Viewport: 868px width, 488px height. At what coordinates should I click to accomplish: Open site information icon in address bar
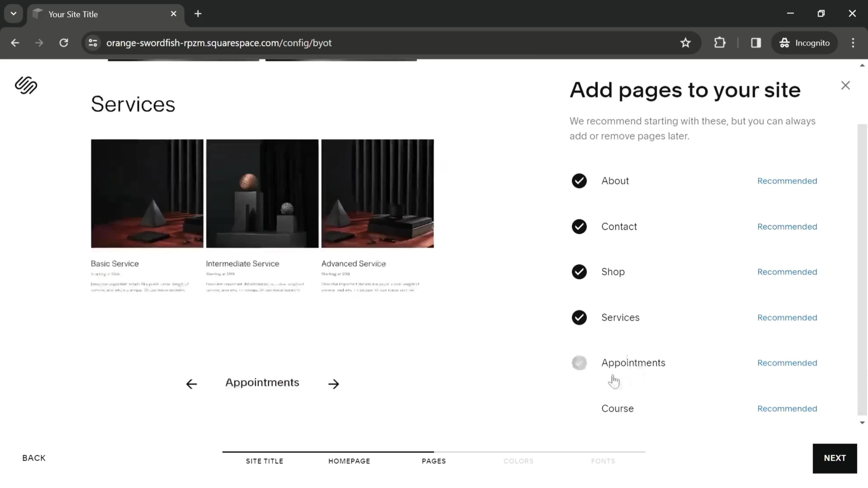[93, 43]
